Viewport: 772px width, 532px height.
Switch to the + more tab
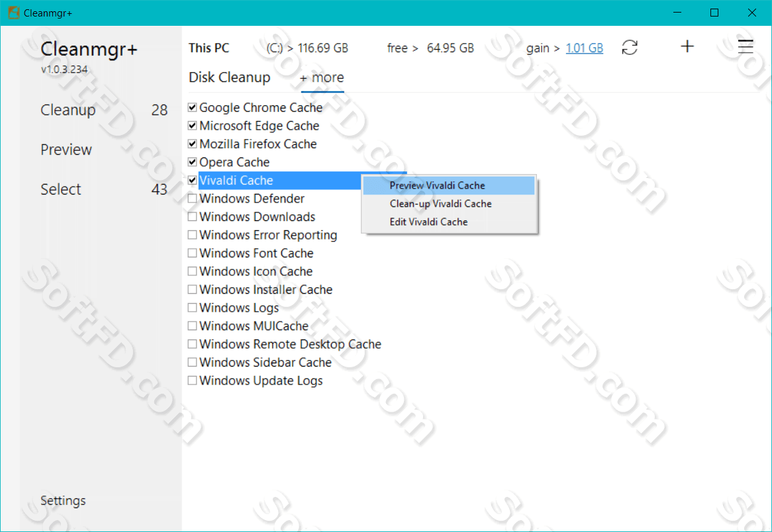pyautogui.click(x=322, y=78)
